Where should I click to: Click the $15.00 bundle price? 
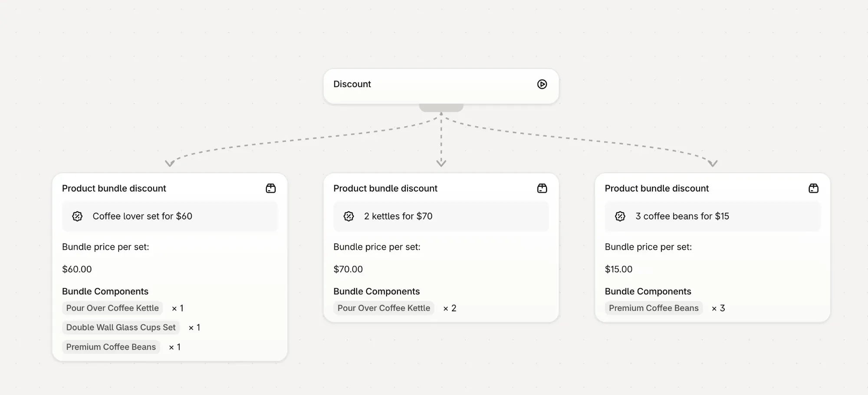[x=618, y=269]
